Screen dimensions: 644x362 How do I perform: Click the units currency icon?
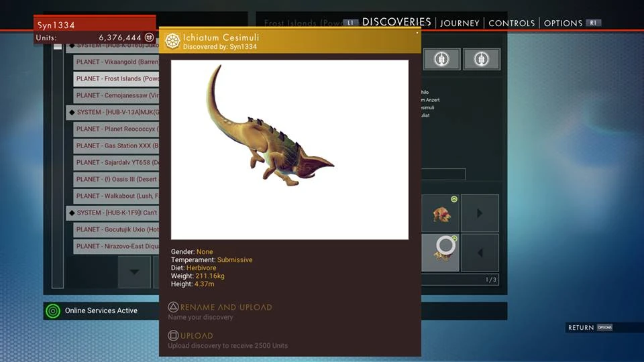point(150,38)
